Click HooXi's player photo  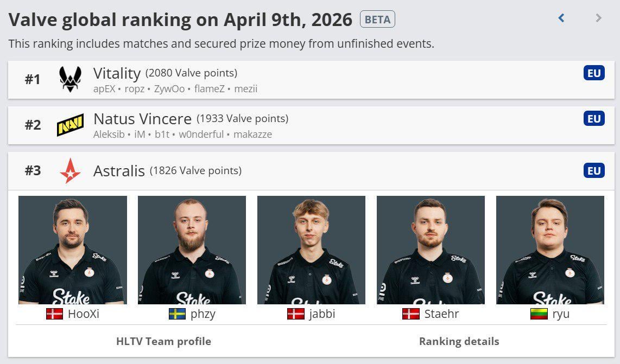click(x=73, y=250)
